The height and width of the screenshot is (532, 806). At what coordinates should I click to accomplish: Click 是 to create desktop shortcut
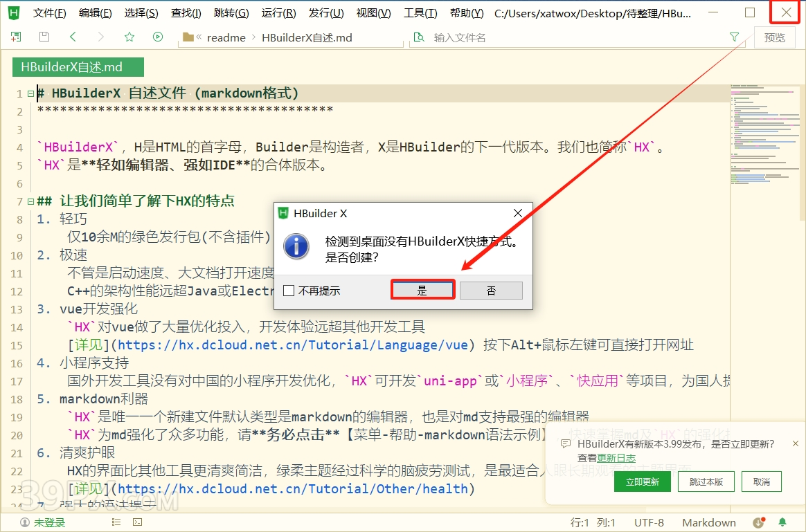(422, 291)
